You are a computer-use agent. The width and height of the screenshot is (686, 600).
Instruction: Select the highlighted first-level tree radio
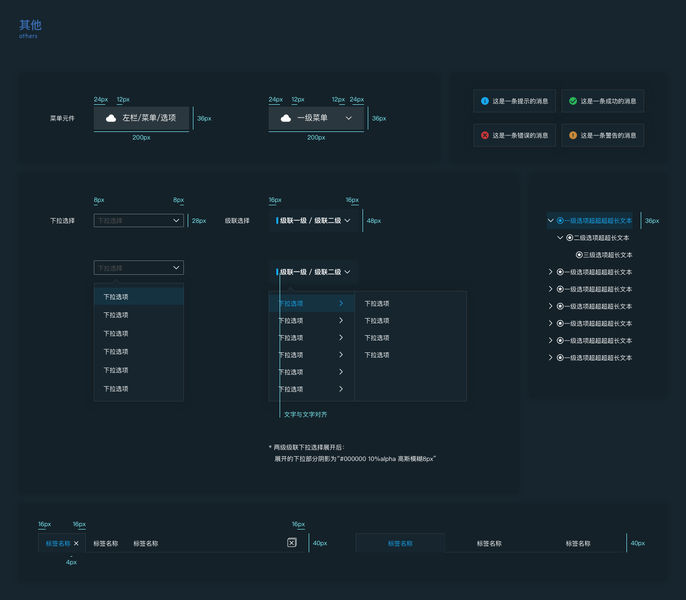[560, 221]
